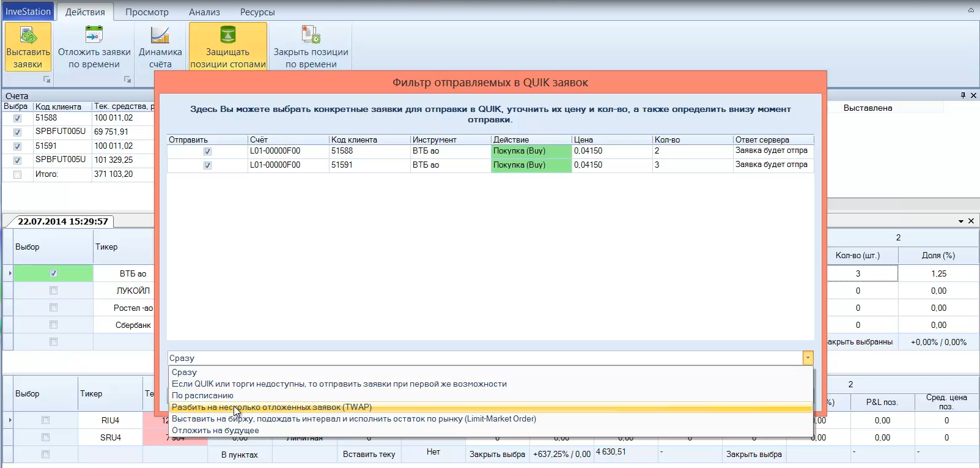Viewport: 980px width, 468px height.
Task: Expand the RIU4 row indicator arrow
Action: coord(10,420)
